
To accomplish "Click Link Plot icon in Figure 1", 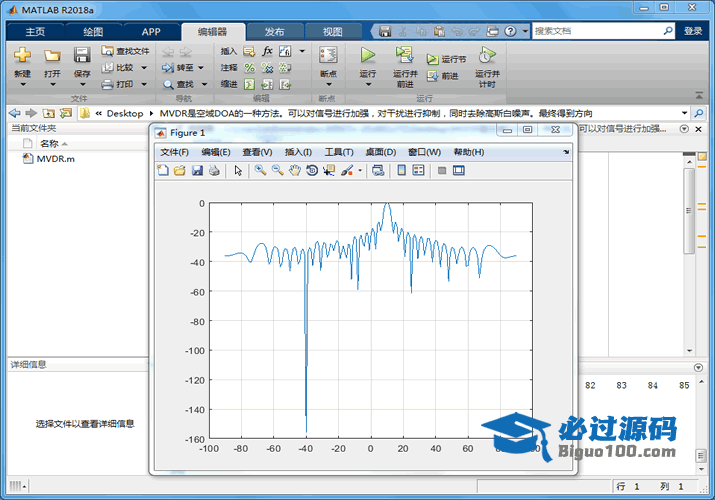I will (378, 170).
